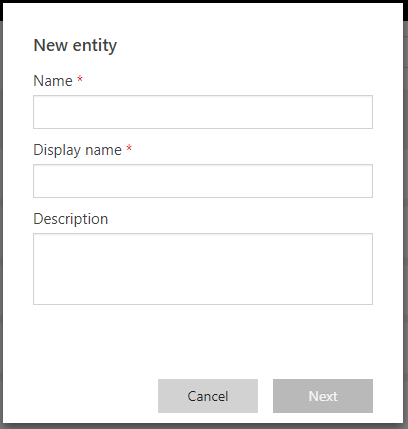Click the white margin above New entity title
The image size is (408, 429).
coord(203,18)
